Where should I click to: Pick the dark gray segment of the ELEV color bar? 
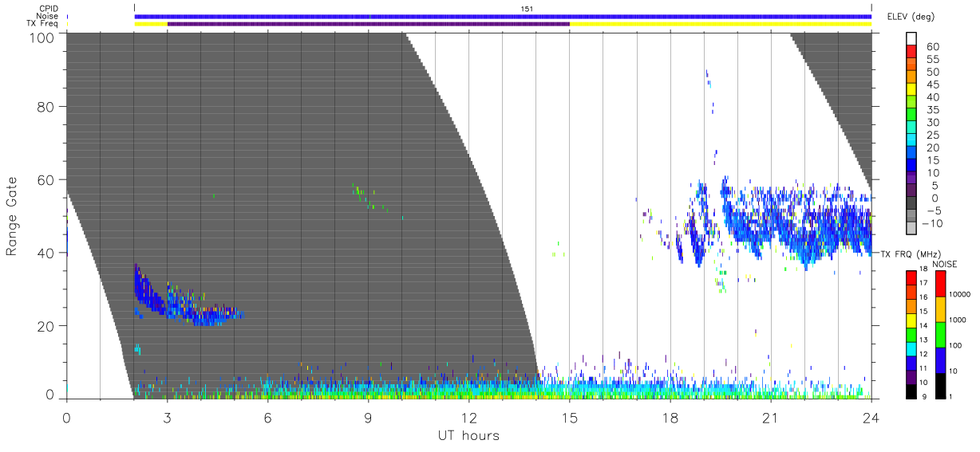pyautogui.click(x=911, y=203)
